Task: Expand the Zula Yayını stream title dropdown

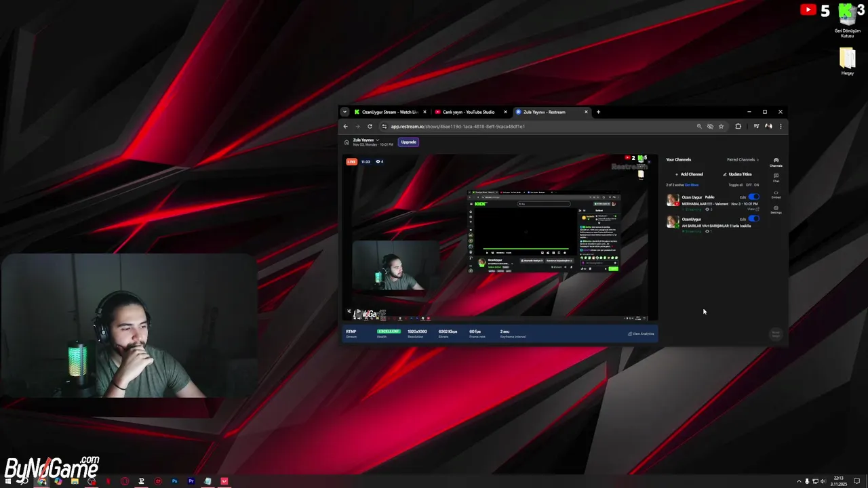Action: pyautogui.click(x=377, y=140)
